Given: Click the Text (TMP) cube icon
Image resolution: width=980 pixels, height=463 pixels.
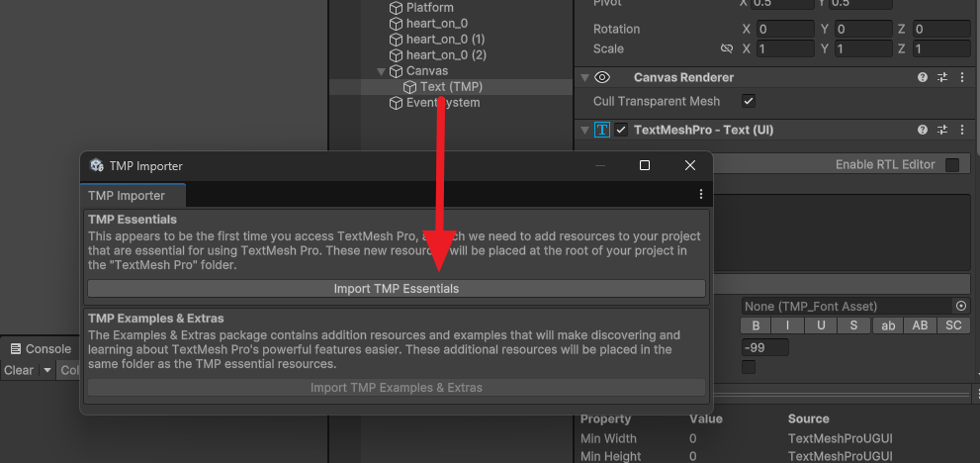Looking at the screenshot, I should [409, 87].
